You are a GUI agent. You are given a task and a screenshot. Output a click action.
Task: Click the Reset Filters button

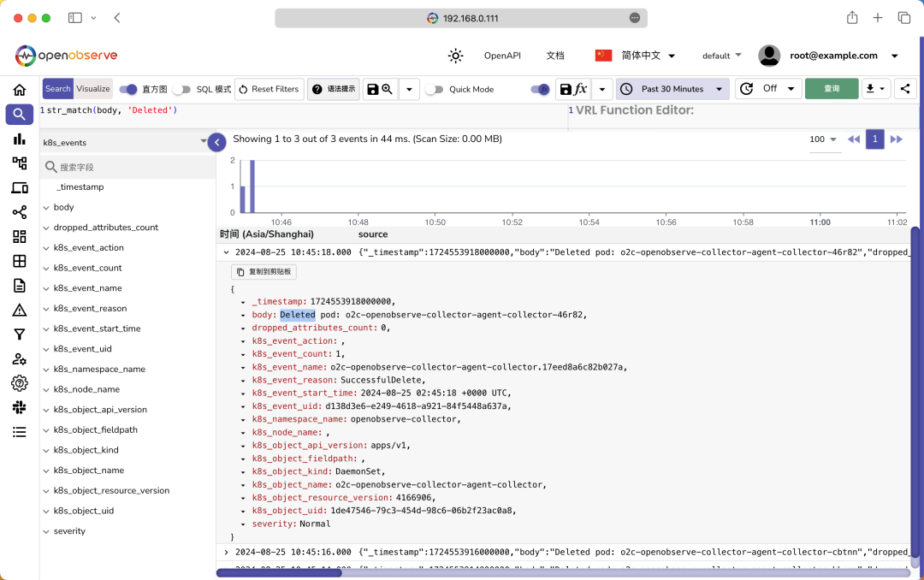[269, 89]
